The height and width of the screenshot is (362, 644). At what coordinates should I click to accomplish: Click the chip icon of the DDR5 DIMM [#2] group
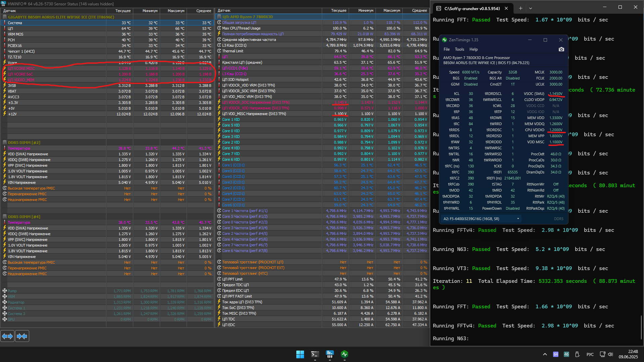point(5,143)
